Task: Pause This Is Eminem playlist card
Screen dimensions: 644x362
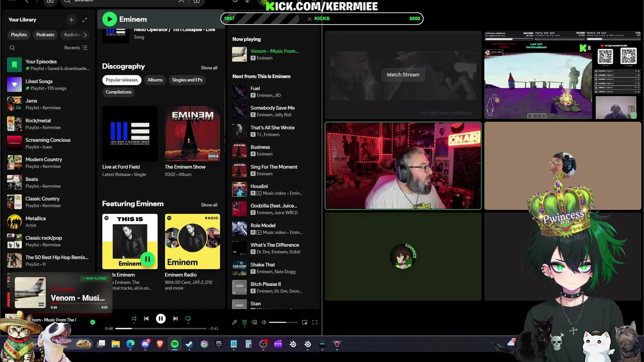Action: pyautogui.click(x=147, y=259)
